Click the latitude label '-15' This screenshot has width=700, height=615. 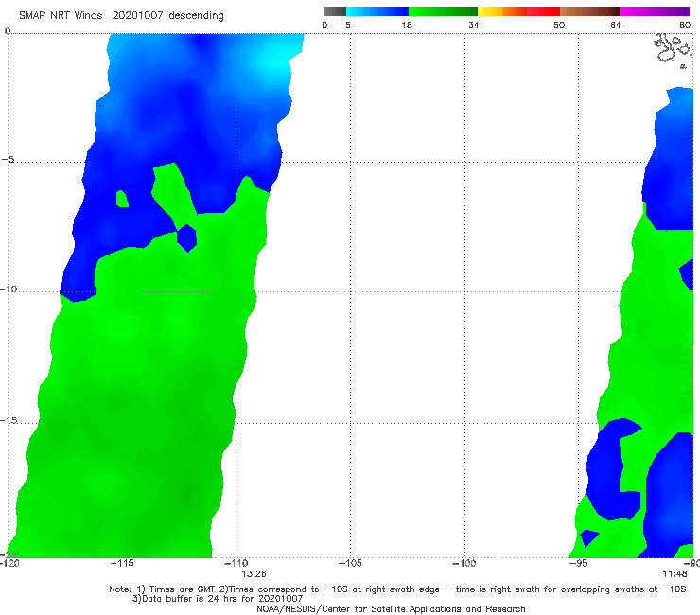pyautogui.click(x=9, y=420)
